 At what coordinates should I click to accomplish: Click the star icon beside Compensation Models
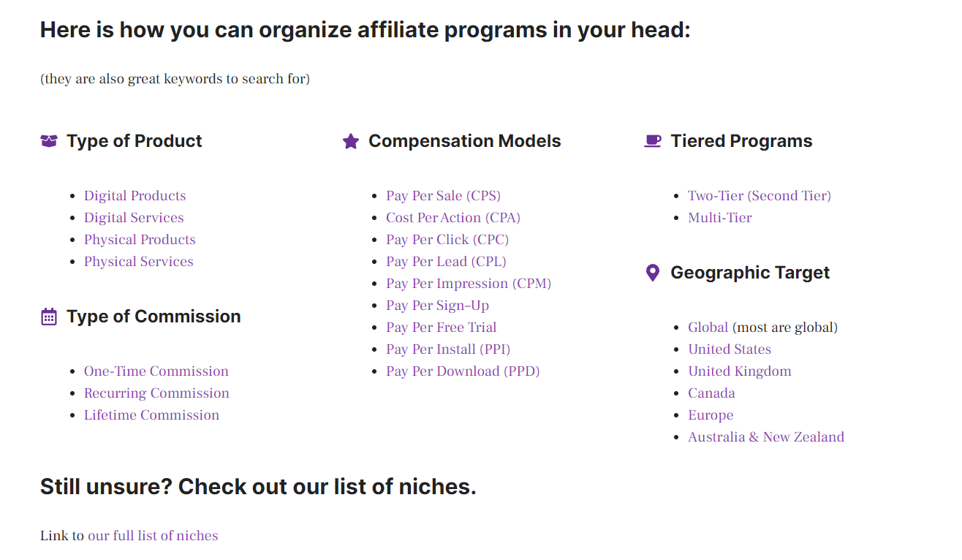(351, 141)
